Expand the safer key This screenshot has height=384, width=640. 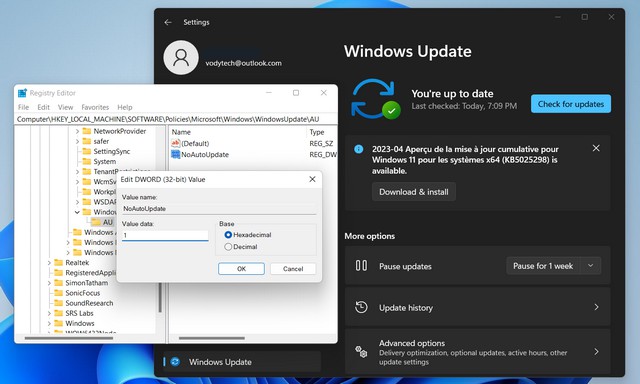(77, 141)
